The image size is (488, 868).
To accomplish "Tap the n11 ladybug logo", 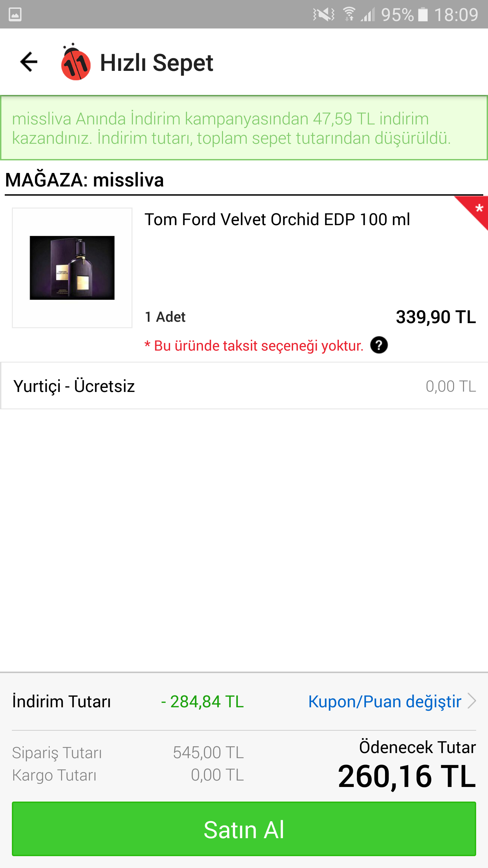I will 75,62.
